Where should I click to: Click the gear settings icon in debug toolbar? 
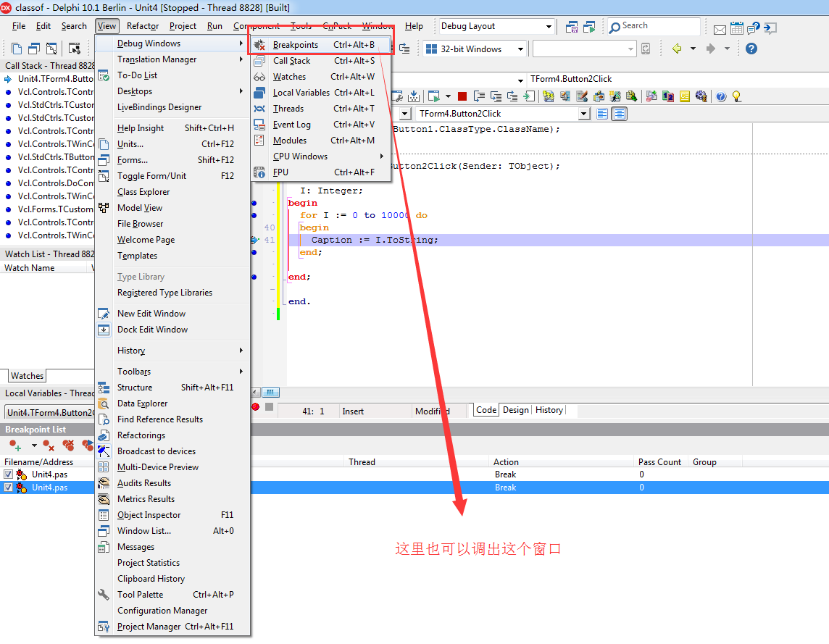pyautogui.click(x=701, y=96)
